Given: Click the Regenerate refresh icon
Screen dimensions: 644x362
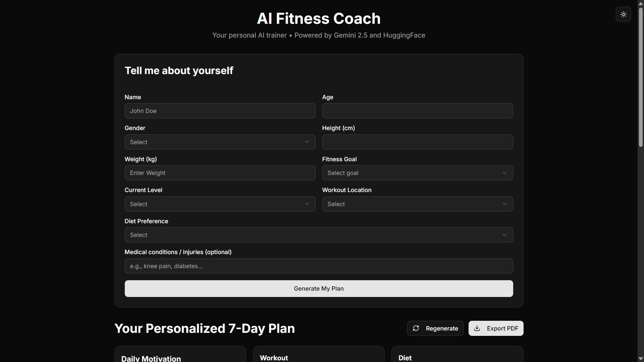Looking at the screenshot, I should 416,328.
